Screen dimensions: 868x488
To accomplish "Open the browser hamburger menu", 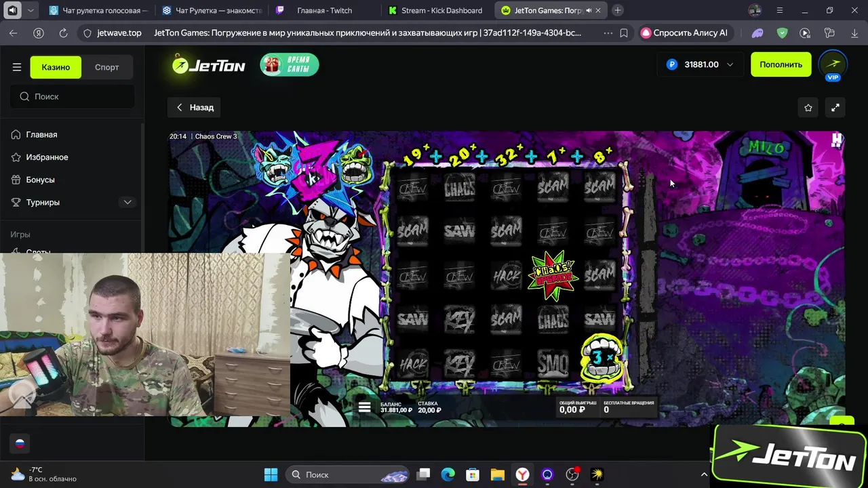I will click(780, 10).
